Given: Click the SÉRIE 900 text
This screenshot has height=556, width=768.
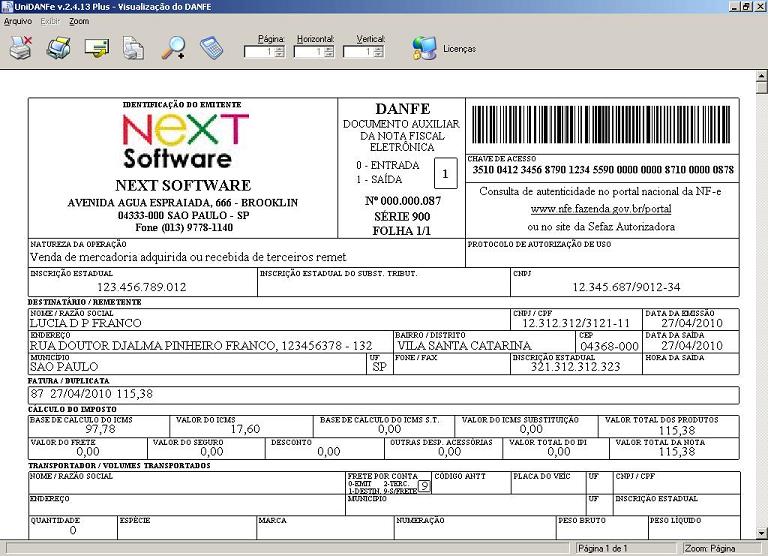Looking at the screenshot, I should [402, 217].
